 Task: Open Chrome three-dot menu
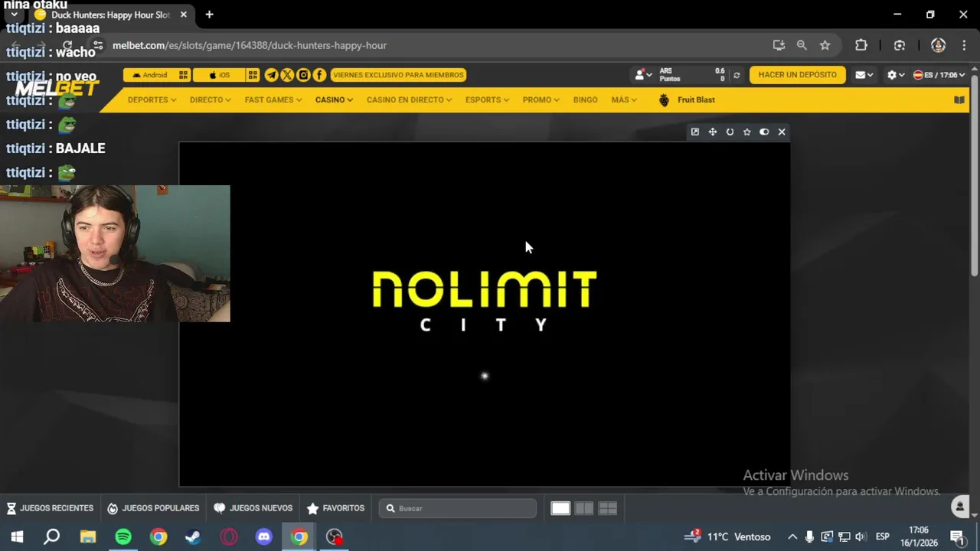click(963, 45)
